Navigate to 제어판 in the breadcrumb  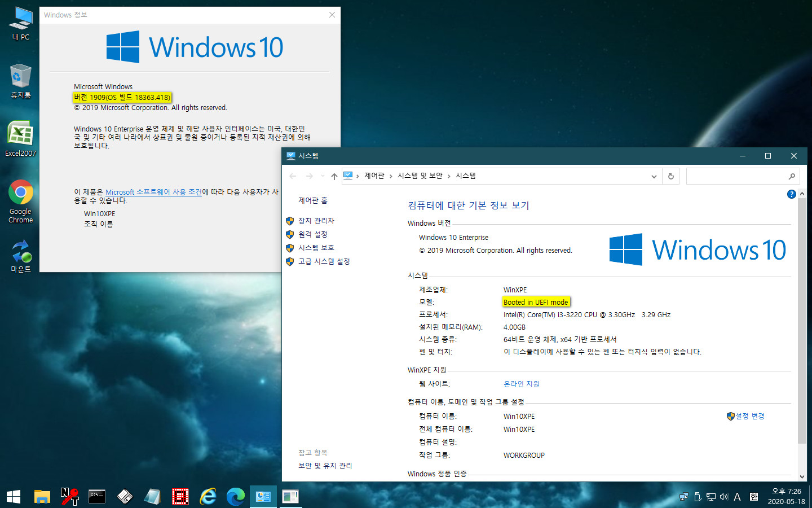(374, 176)
